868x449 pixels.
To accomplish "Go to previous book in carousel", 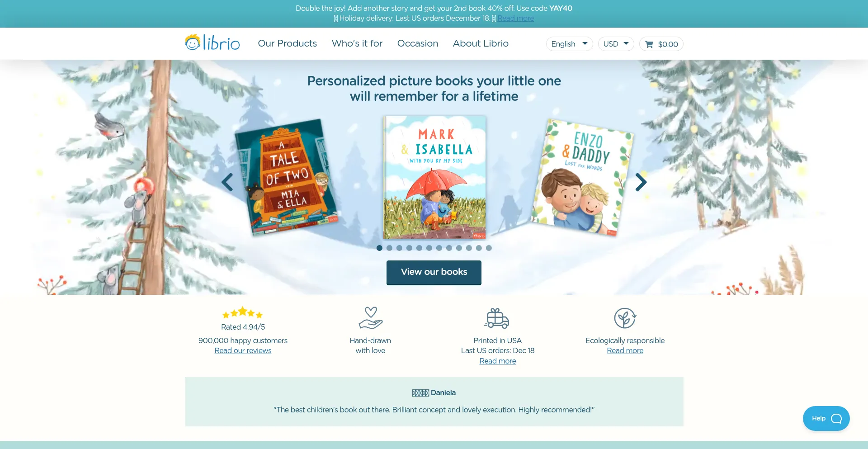I will point(227,182).
